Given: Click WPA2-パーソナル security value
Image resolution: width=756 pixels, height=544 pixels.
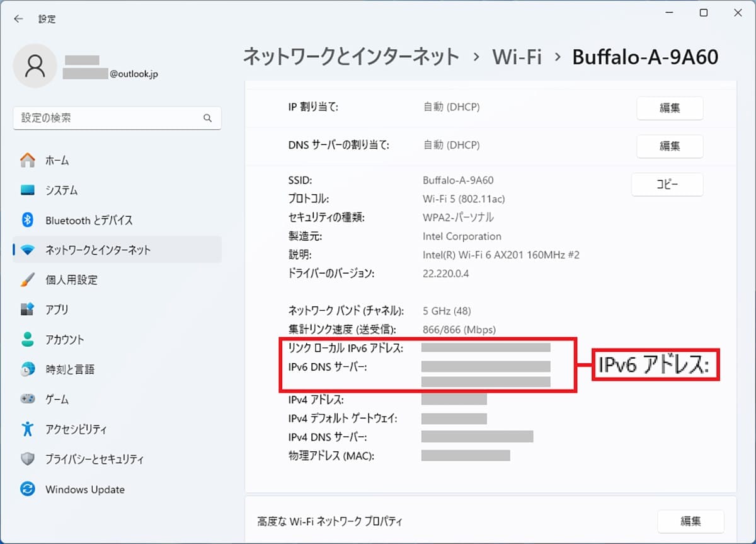Looking at the screenshot, I should (458, 217).
